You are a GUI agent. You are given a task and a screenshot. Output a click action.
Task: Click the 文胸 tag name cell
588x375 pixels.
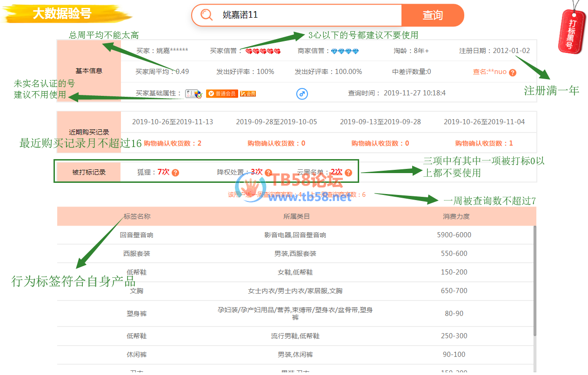click(x=137, y=291)
